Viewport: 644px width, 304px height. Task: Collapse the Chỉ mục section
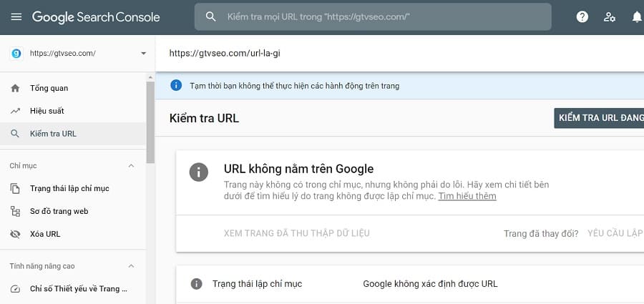[x=131, y=165]
